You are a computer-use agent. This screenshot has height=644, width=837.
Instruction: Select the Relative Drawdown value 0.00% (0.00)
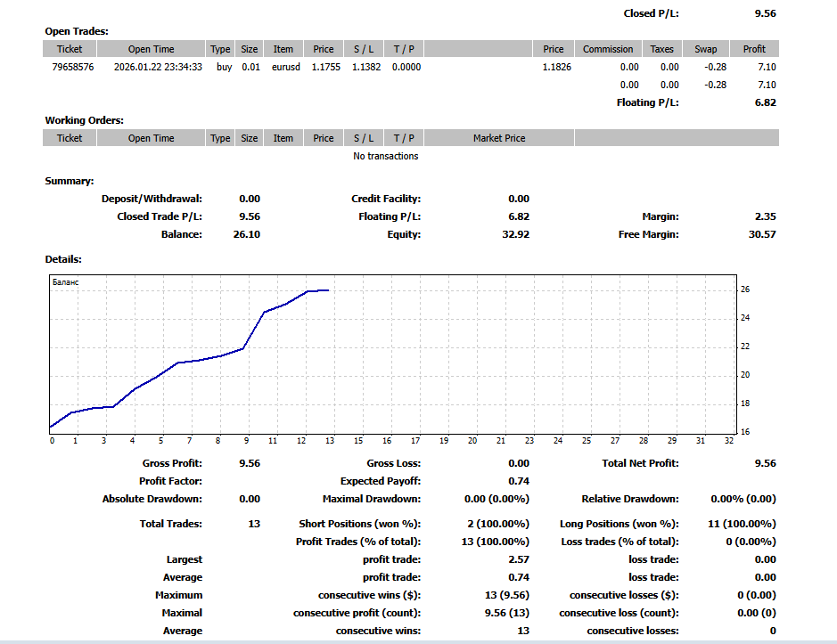pyautogui.click(x=743, y=499)
